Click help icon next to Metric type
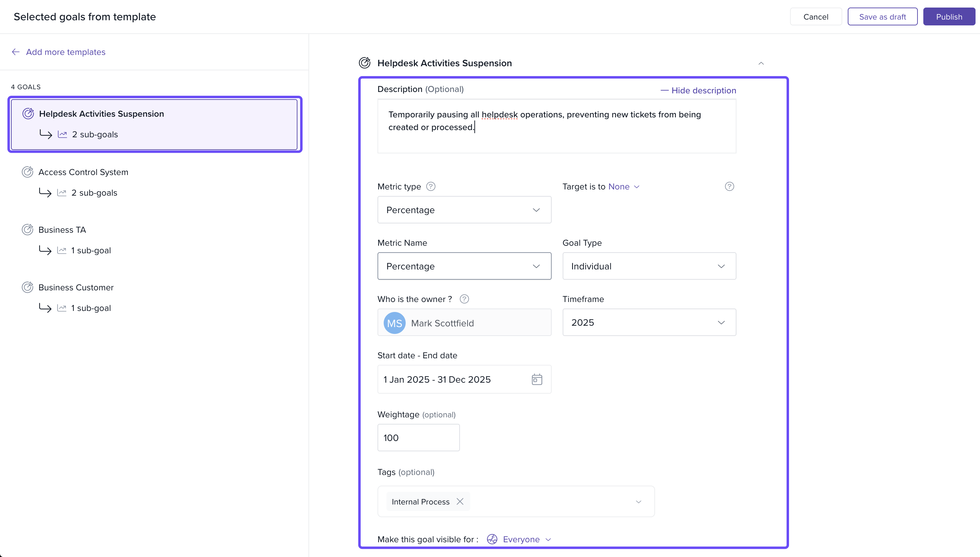The width and height of the screenshot is (980, 557). [x=431, y=186]
